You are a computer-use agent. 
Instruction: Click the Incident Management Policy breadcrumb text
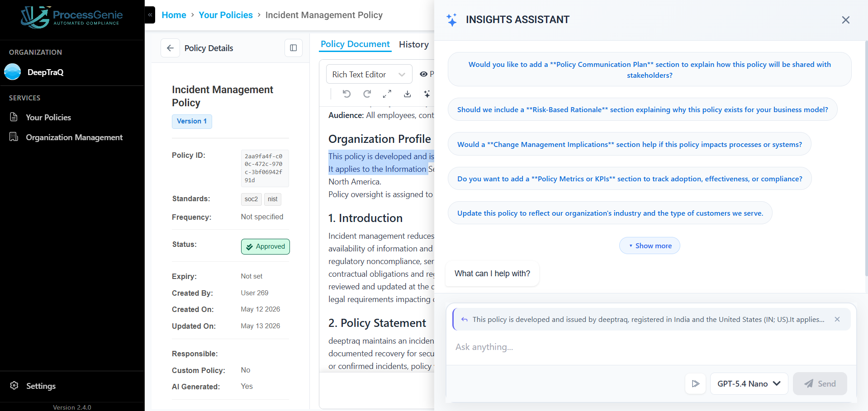click(324, 15)
